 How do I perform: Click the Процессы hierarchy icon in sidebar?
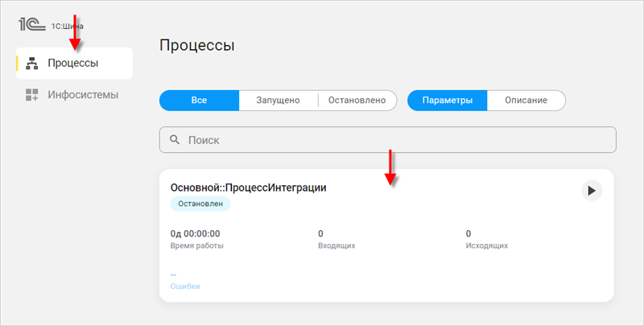click(32, 64)
